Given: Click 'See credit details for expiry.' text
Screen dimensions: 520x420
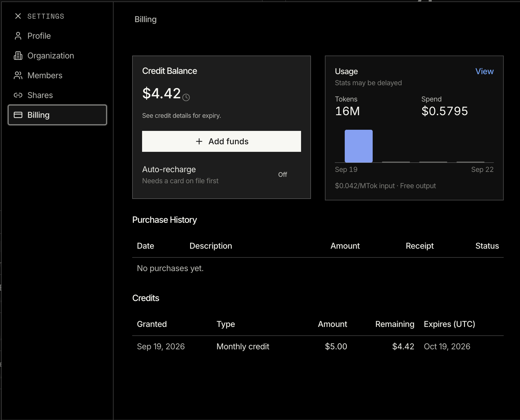Looking at the screenshot, I should (182, 115).
